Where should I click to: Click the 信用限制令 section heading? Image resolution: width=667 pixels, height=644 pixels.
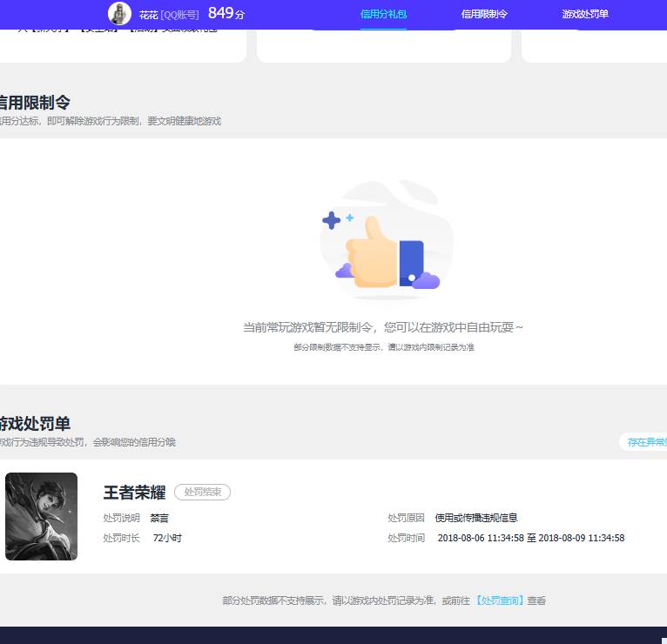[35, 103]
